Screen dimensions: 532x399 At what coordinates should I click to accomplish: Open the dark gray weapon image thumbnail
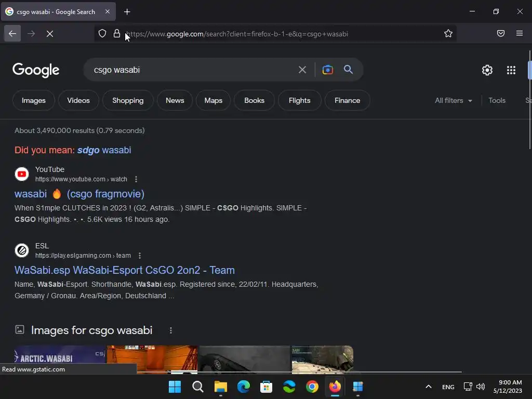(x=245, y=358)
